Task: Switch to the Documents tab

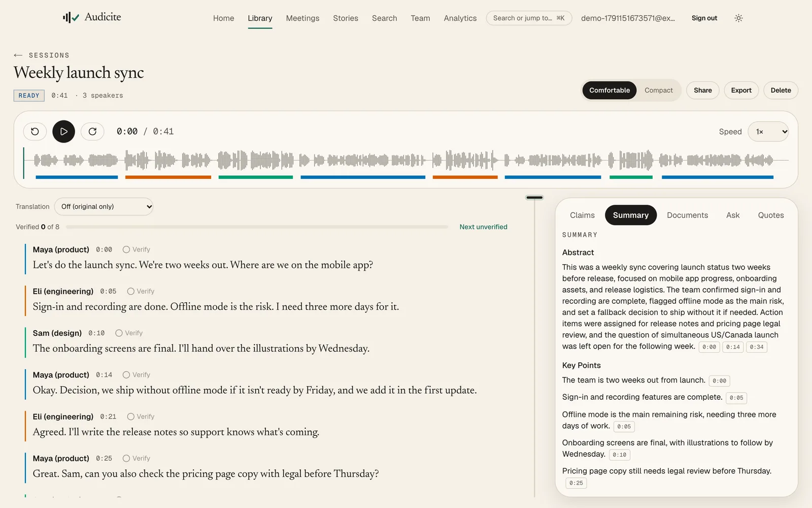Action: [x=687, y=215]
